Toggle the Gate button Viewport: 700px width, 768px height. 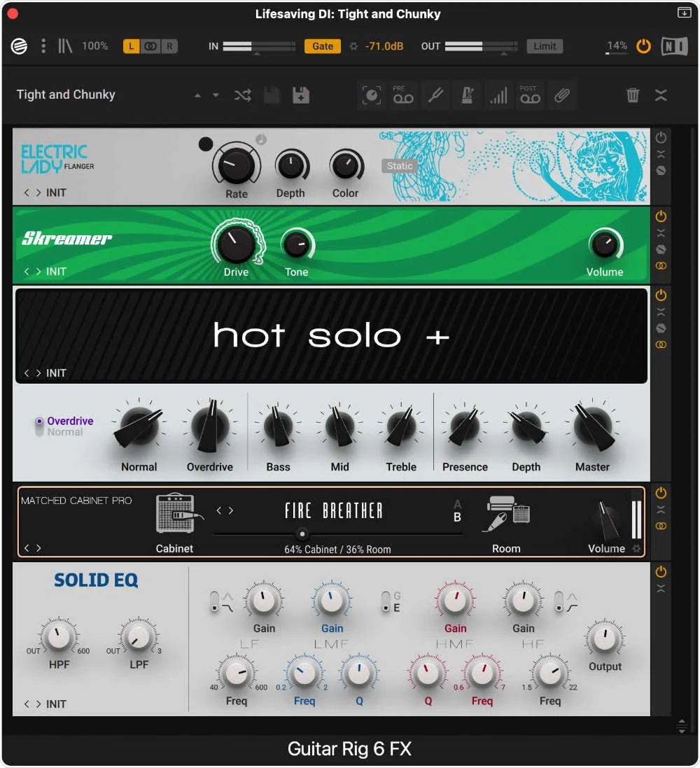323,46
